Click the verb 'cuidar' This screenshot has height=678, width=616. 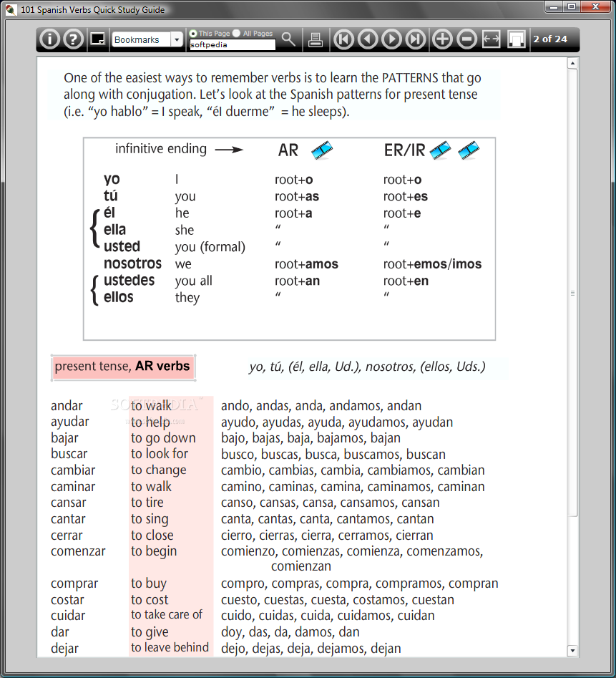tap(68, 616)
